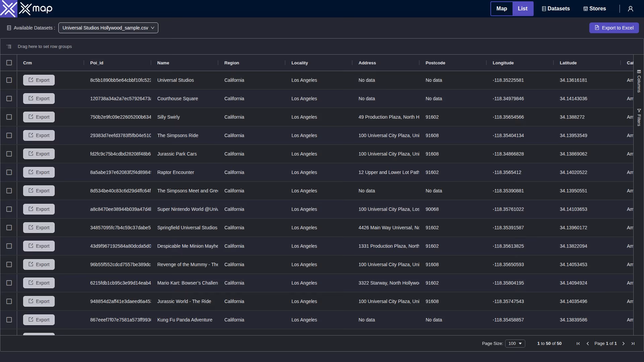Switch to the Map view tab

point(502,9)
